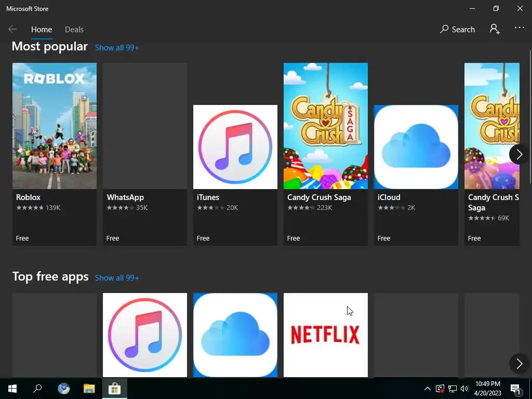The height and width of the screenshot is (399, 532).
Task: Open the Candy Crush Soda Saga tile
Action: [491, 154]
